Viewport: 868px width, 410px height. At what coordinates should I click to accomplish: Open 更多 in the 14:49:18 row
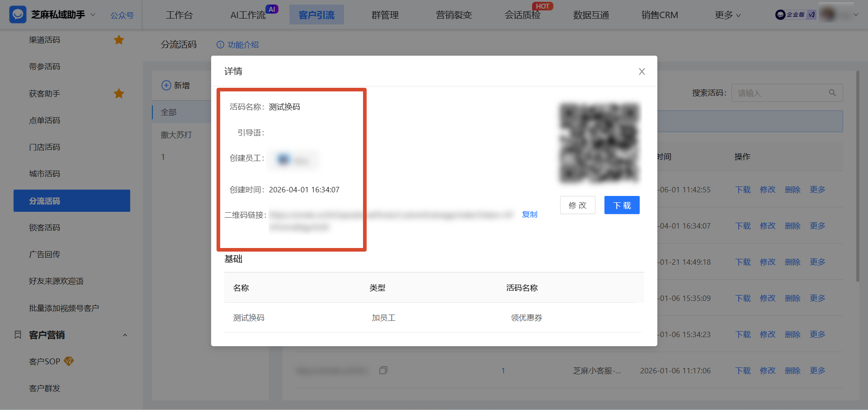point(817,262)
